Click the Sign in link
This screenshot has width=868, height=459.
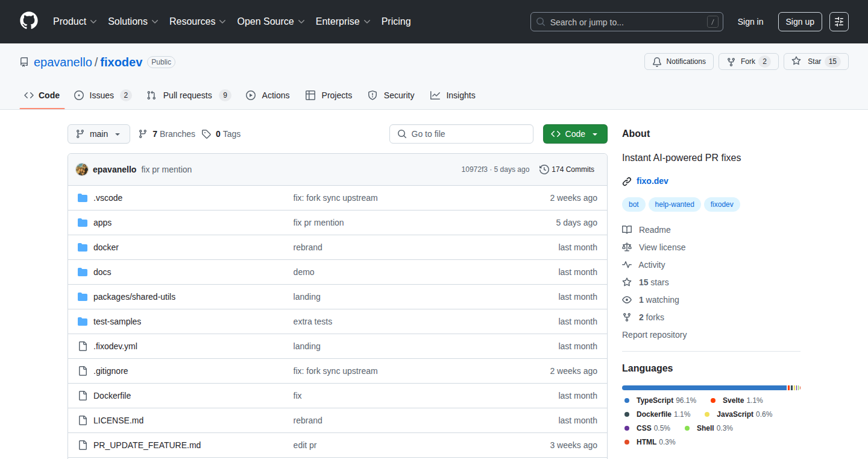(750, 22)
